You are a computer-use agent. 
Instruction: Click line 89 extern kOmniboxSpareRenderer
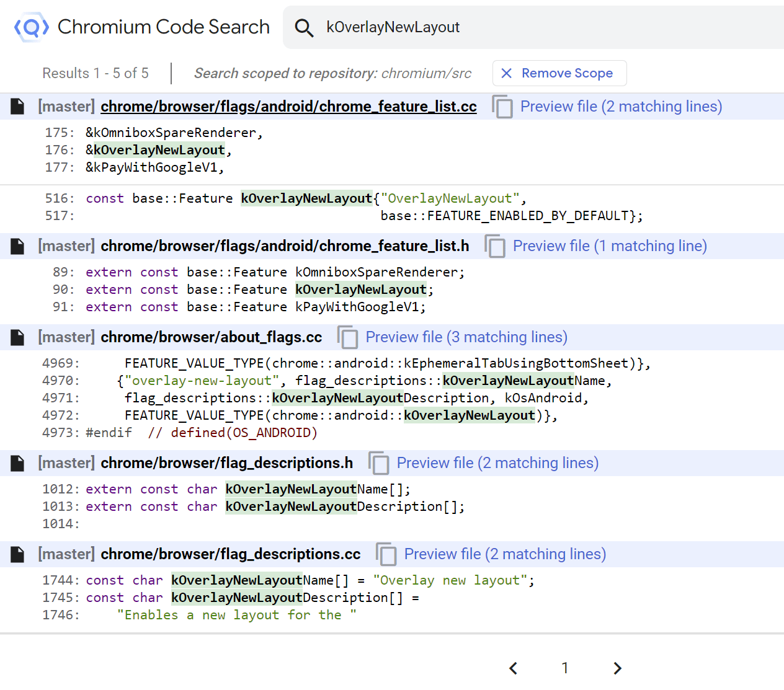[275, 272]
